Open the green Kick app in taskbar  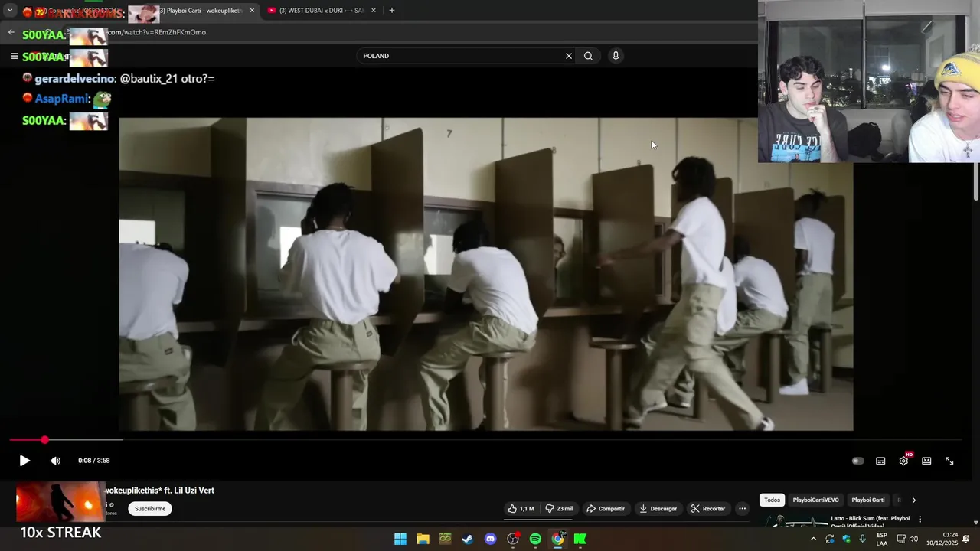580,539
